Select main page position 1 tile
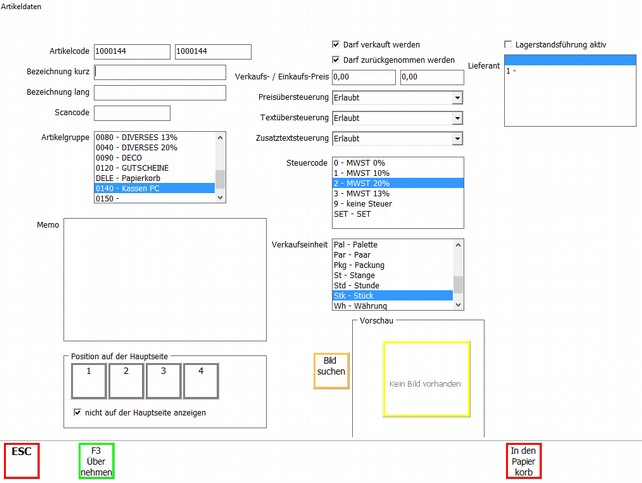 coord(88,380)
